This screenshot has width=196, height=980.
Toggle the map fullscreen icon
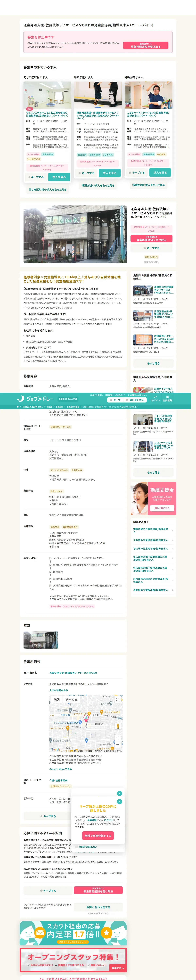118,700
